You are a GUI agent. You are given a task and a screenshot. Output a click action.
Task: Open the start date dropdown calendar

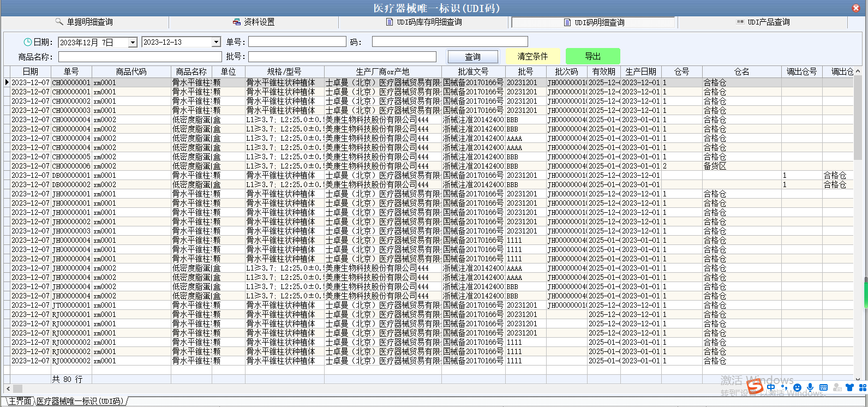point(132,43)
